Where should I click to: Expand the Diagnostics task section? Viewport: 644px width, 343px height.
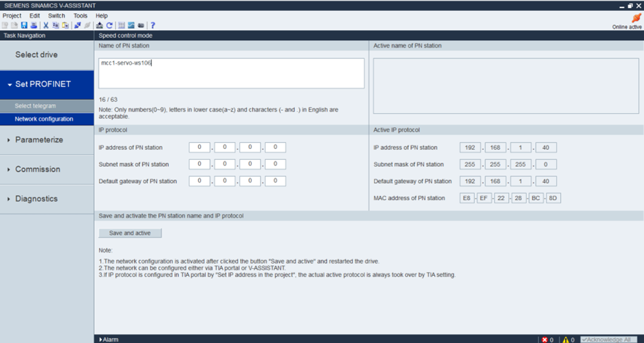[9, 199]
